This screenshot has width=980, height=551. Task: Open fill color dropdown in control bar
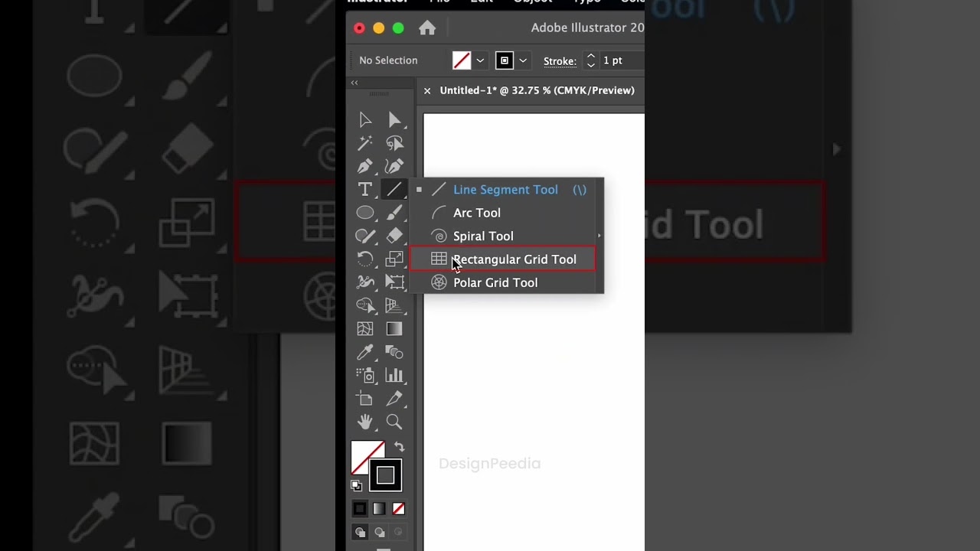click(x=480, y=60)
